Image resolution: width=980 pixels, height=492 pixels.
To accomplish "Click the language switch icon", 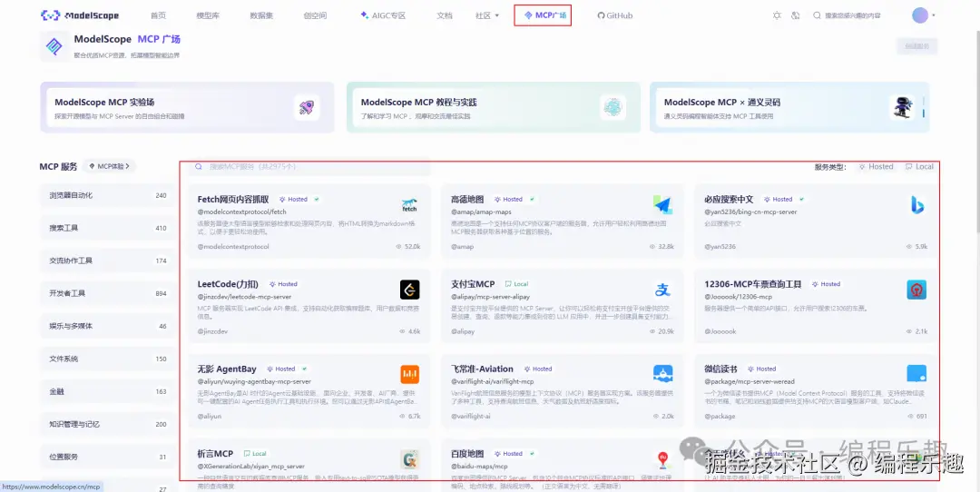I will click(x=796, y=15).
